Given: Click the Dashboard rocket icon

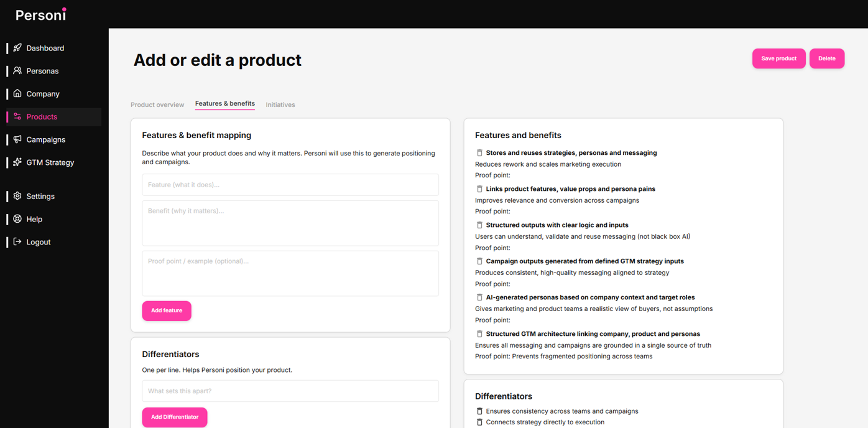Looking at the screenshot, I should (x=17, y=48).
